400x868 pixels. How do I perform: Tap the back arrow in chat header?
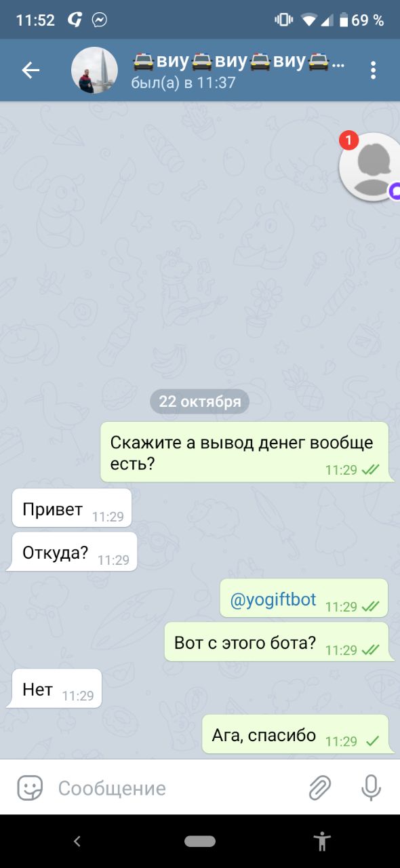click(31, 70)
